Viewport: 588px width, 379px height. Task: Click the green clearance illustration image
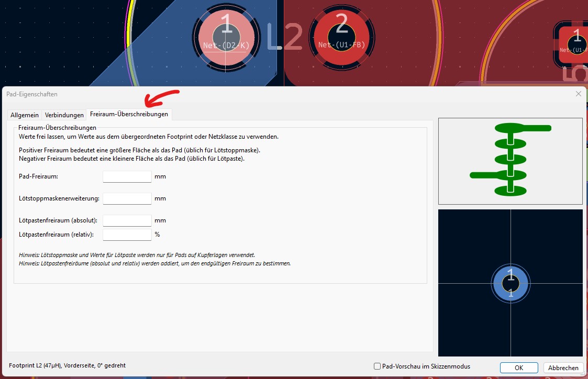tap(510, 161)
